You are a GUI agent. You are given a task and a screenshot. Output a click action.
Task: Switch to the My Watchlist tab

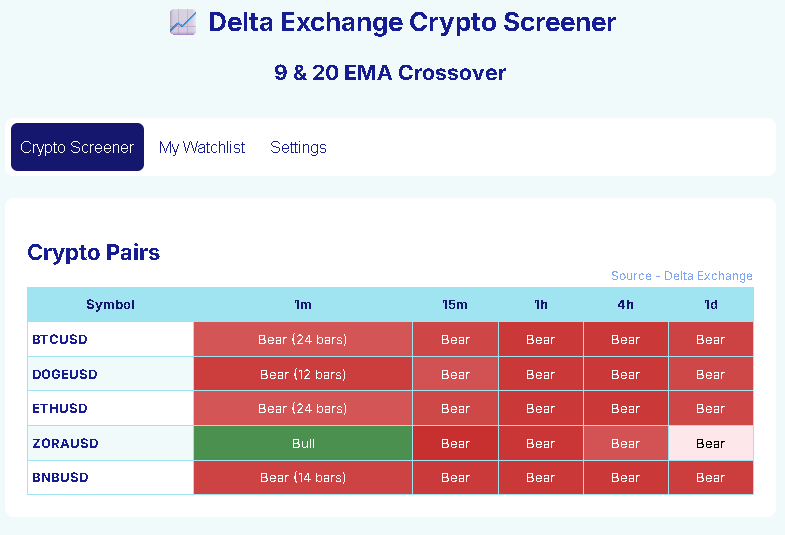[202, 147]
